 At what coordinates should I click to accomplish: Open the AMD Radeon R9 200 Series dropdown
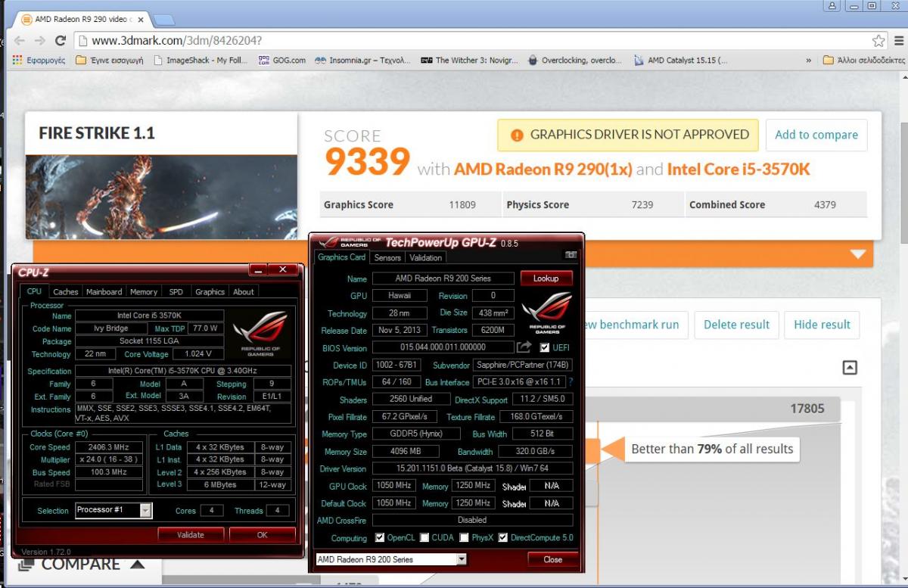point(391,559)
